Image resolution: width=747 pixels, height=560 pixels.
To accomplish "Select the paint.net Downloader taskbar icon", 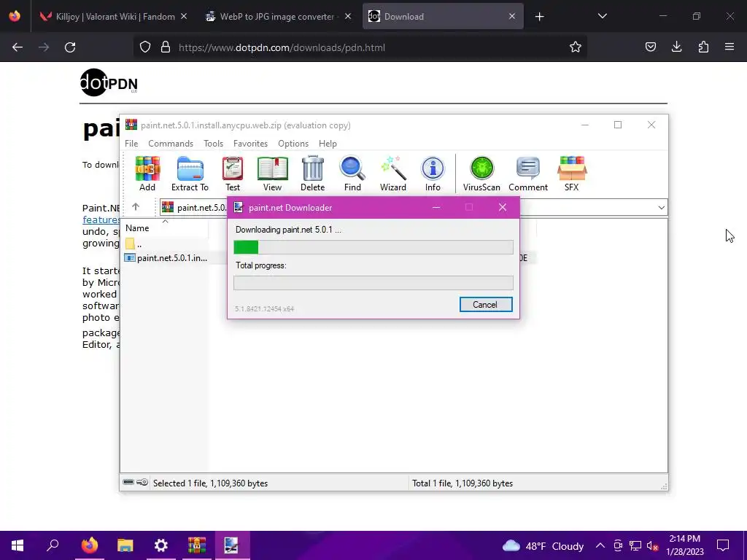I will 231,545.
